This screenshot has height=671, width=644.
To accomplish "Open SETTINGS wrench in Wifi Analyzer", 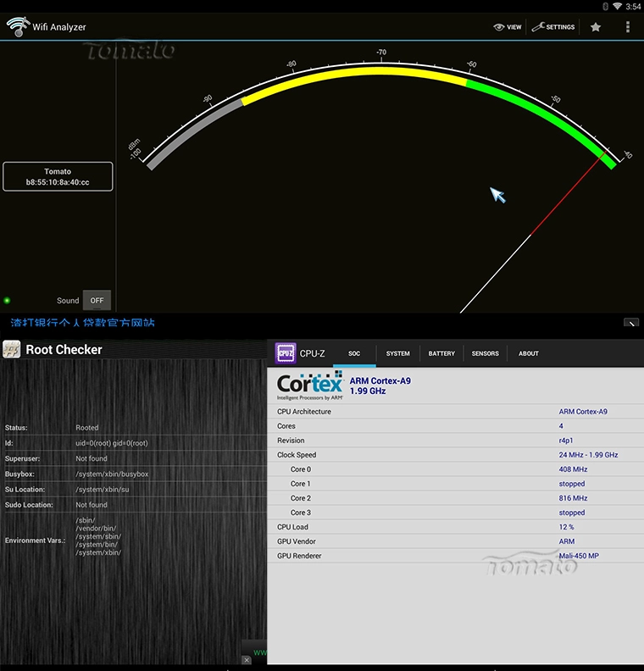I will 553,27.
